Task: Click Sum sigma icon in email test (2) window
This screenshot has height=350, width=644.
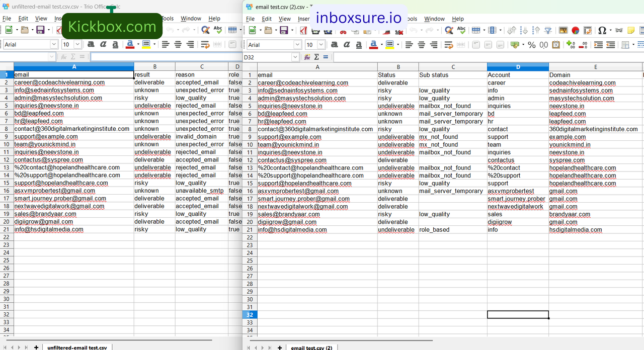Action: pyautogui.click(x=316, y=57)
